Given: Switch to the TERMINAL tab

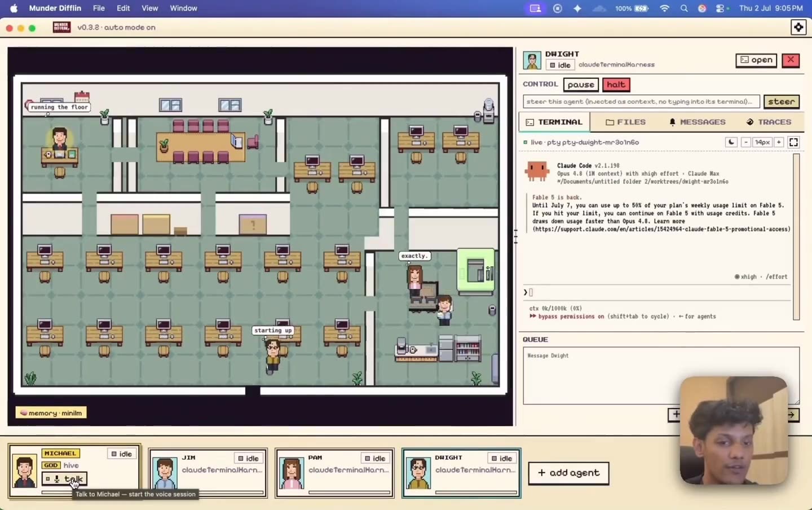Looking at the screenshot, I should (x=554, y=122).
